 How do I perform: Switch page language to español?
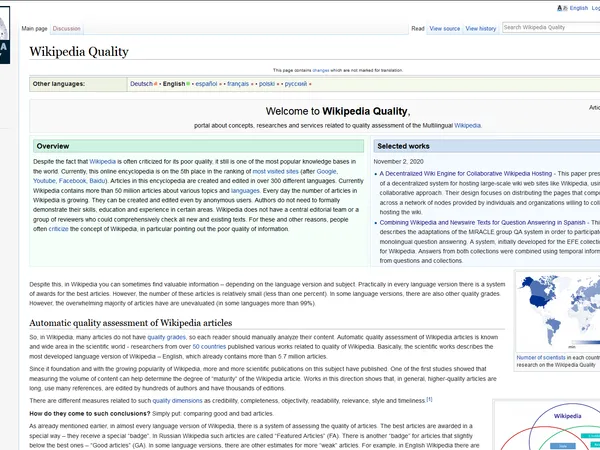tap(206, 84)
